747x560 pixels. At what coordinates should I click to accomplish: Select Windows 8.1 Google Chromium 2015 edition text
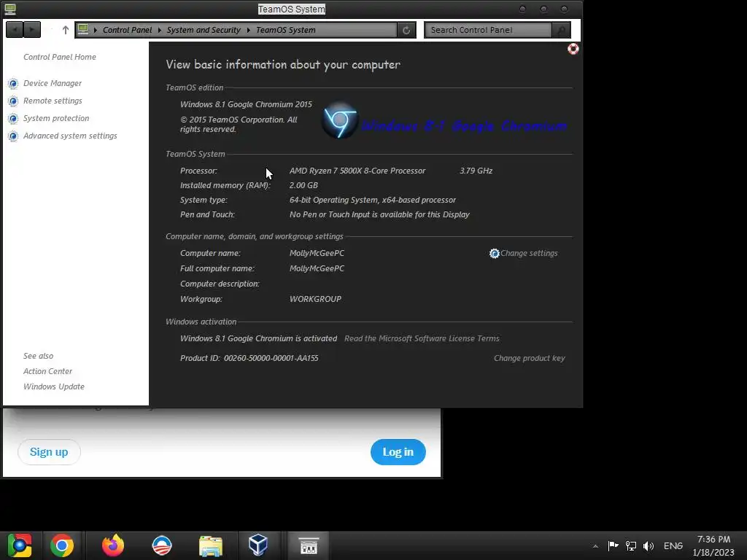(246, 104)
